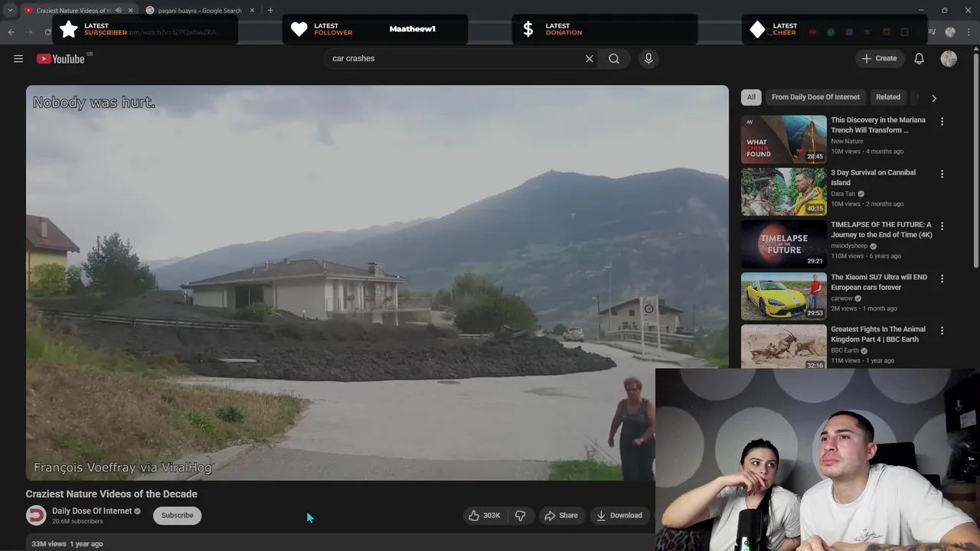Screen dimensions: 980x551
Task: Open the Timelapse of the Future thumbnail
Action: 783,244
